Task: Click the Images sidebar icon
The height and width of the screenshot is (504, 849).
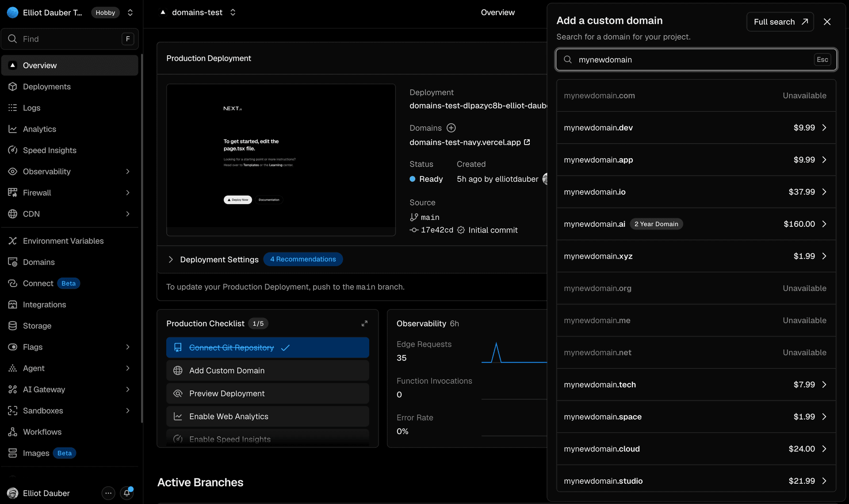Action: [13, 453]
